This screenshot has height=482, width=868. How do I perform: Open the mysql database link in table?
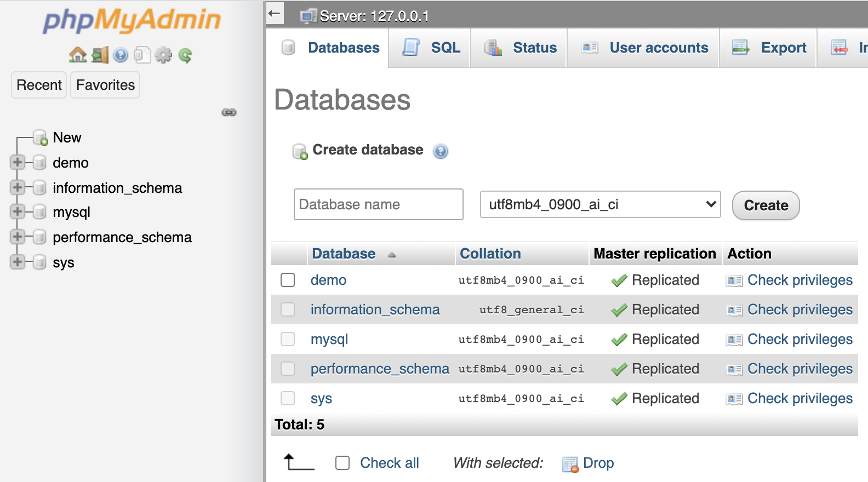(329, 340)
